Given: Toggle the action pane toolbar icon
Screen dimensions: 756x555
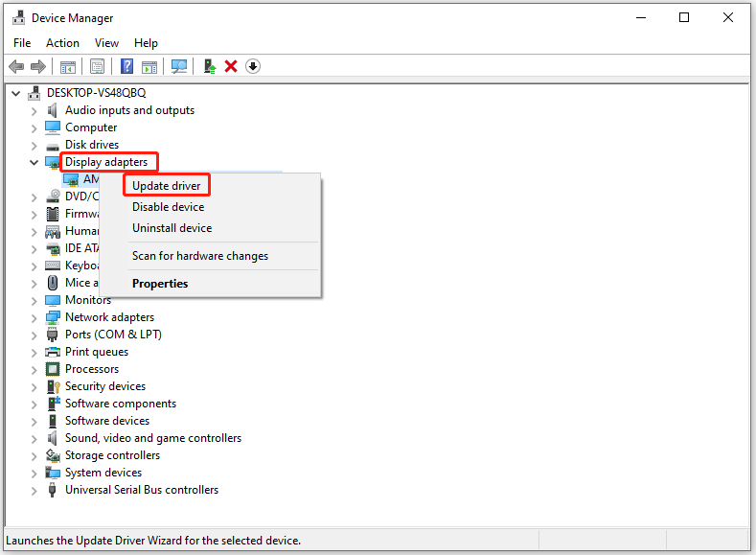Looking at the screenshot, I should pyautogui.click(x=149, y=66).
